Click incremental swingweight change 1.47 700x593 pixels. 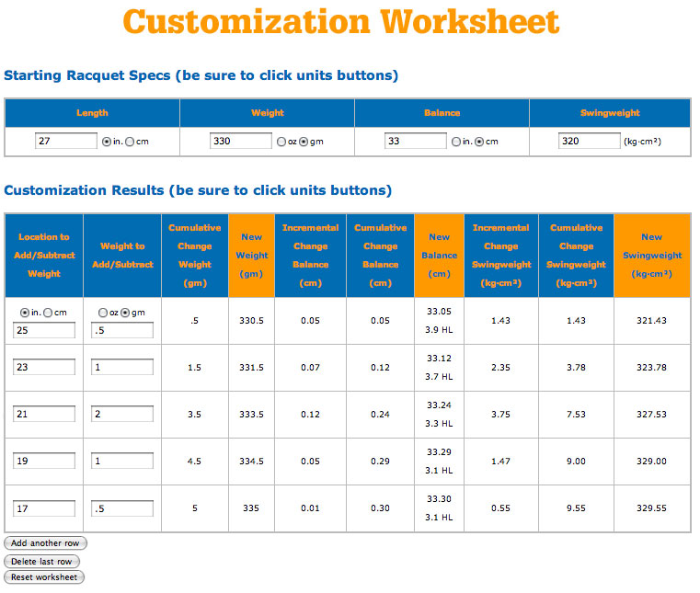[500, 461]
